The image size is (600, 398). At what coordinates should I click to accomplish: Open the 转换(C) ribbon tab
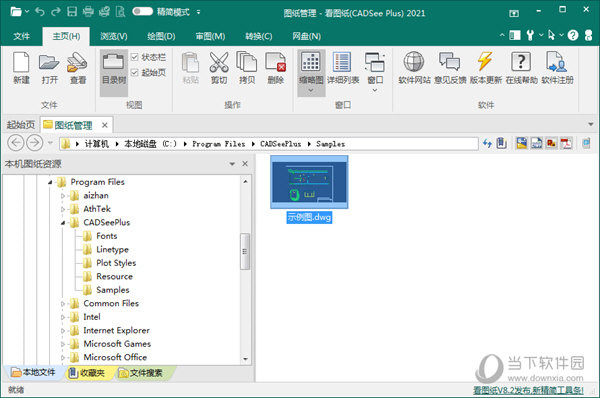click(259, 36)
